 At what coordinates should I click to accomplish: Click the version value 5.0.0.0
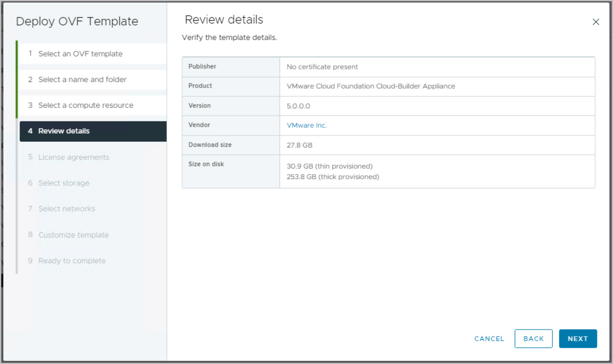pos(298,106)
